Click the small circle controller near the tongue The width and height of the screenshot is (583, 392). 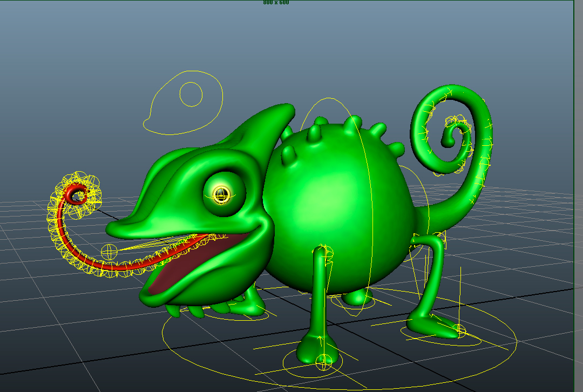[x=109, y=249]
